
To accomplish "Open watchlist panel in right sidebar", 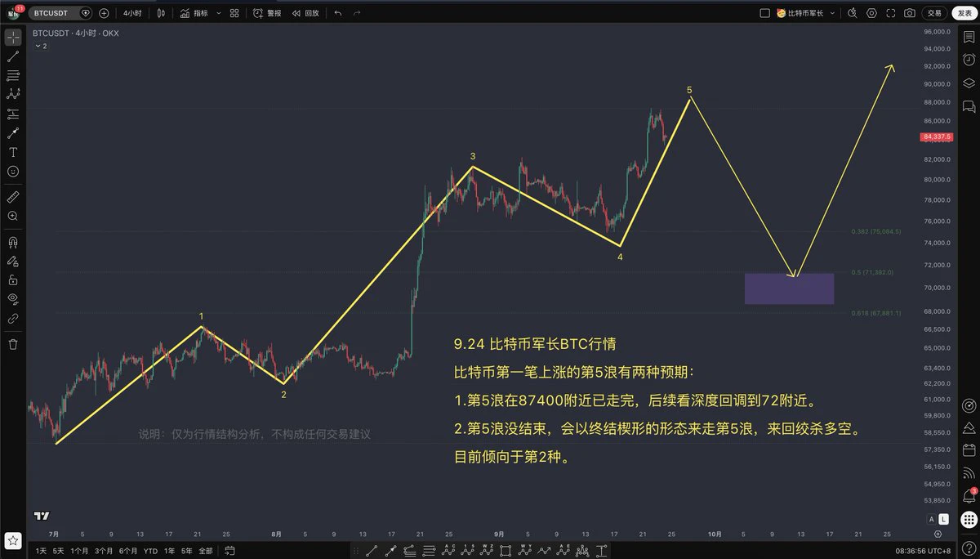I will click(x=969, y=38).
